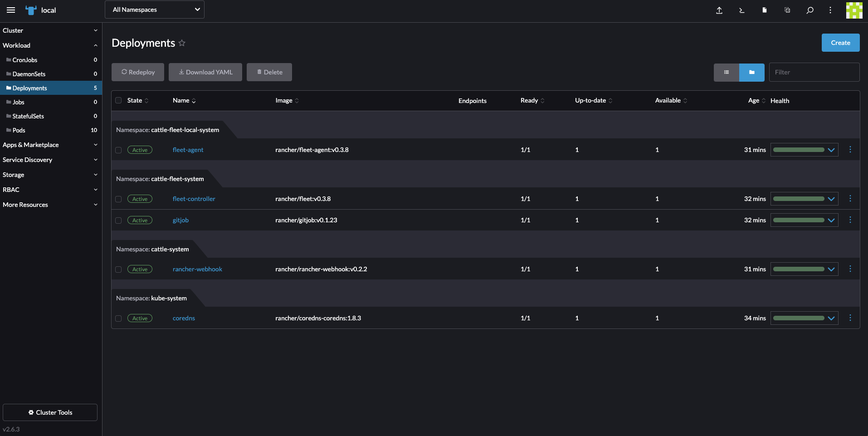Check the rancher-webhook row checkbox

(118, 269)
